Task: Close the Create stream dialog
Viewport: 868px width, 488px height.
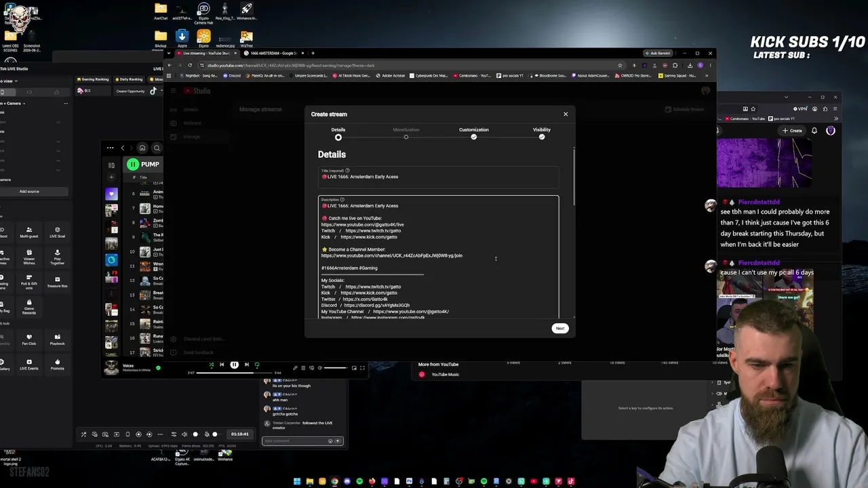Action: (566, 114)
